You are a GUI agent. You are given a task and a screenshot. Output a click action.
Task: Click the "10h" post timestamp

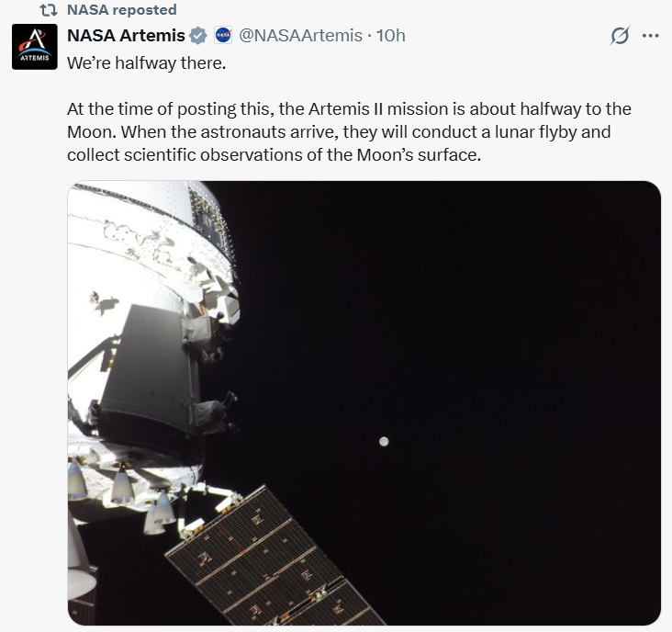click(391, 36)
